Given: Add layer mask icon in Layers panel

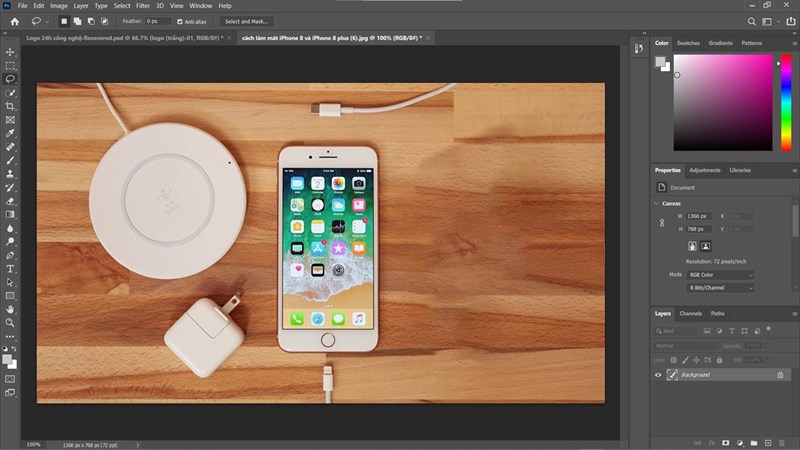Looking at the screenshot, I should (x=726, y=443).
